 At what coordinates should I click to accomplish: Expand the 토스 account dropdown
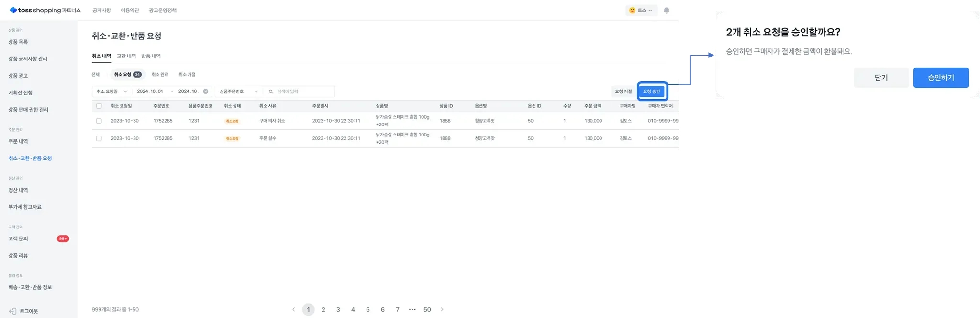[x=641, y=11]
